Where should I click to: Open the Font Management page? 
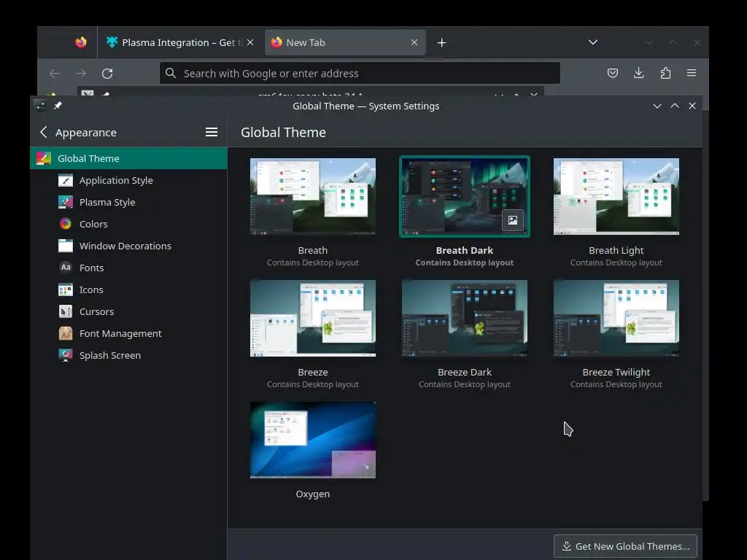point(128,334)
